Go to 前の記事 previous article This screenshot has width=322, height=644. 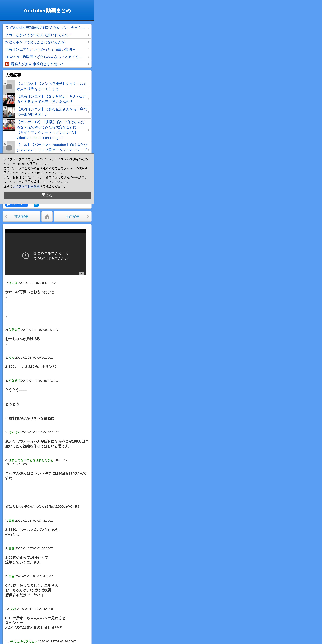(21, 217)
